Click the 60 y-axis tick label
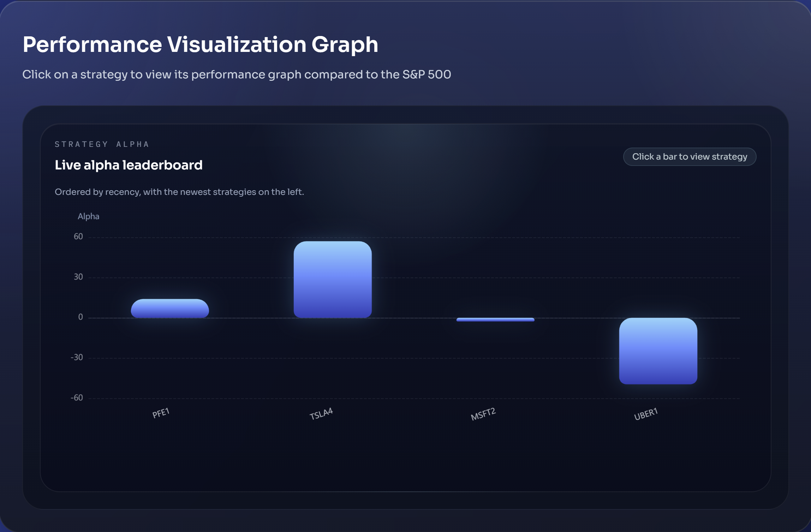Image resolution: width=811 pixels, height=532 pixels. [x=78, y=237]
